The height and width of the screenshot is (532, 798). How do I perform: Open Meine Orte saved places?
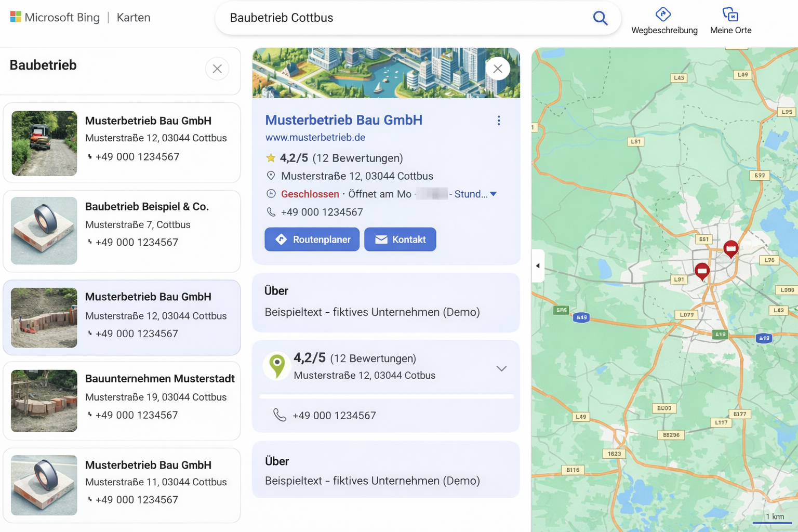click(x=730, y=21)
